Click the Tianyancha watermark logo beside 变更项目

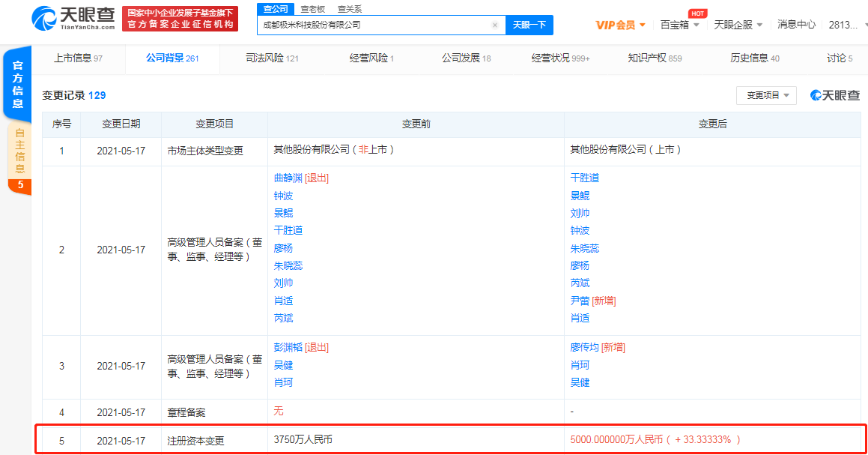[x=834, y=95]
